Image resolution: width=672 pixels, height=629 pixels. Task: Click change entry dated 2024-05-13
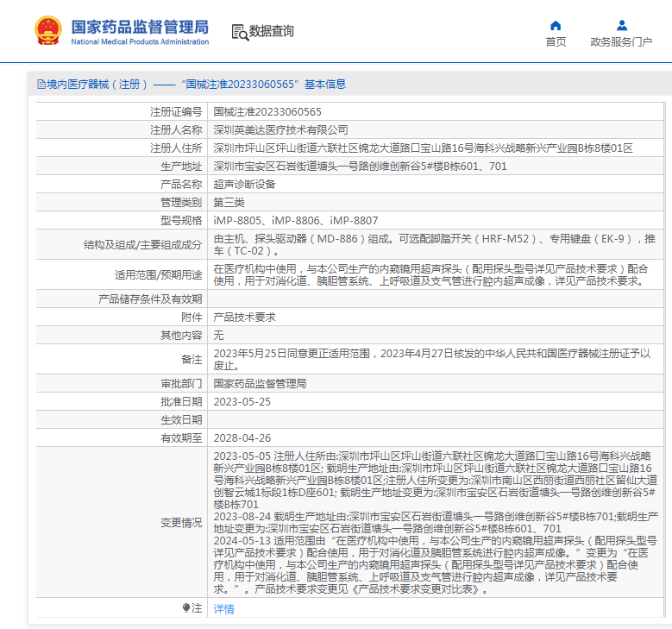[436, 564]
